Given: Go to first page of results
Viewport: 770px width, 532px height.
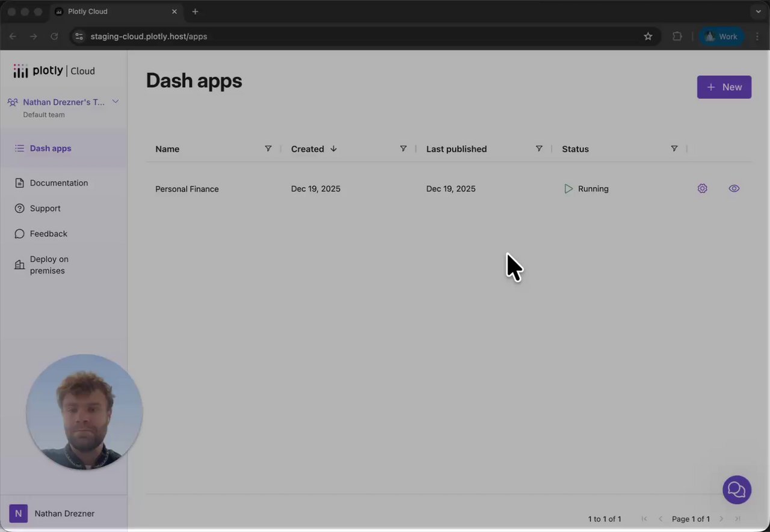Looking at the screenshot, I should click(644, 519).
